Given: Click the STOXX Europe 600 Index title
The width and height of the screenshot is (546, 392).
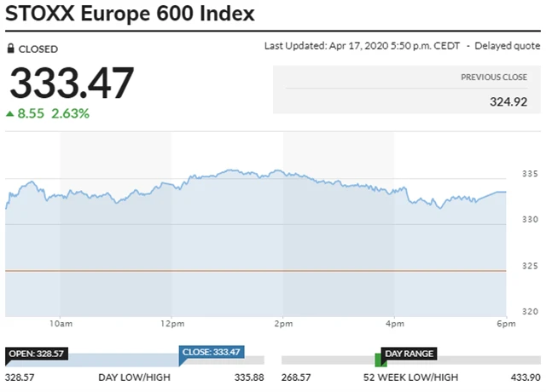Looking at the screenshot, I should point(130,14).
